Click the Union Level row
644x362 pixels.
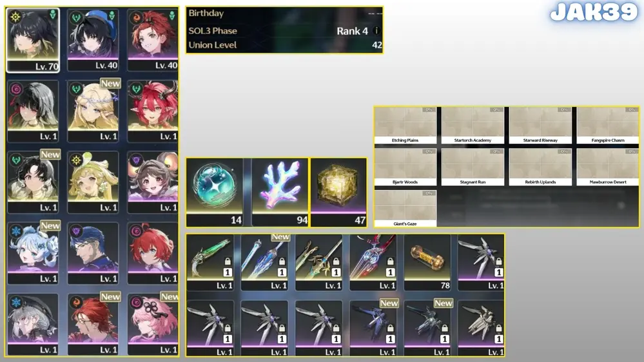point(285,45)
